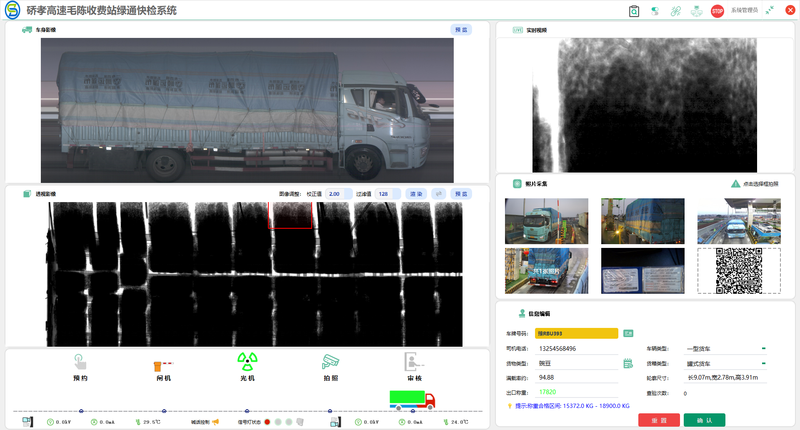
Task: Click the network devices icon in header
Action: click(x=696, y=11)
